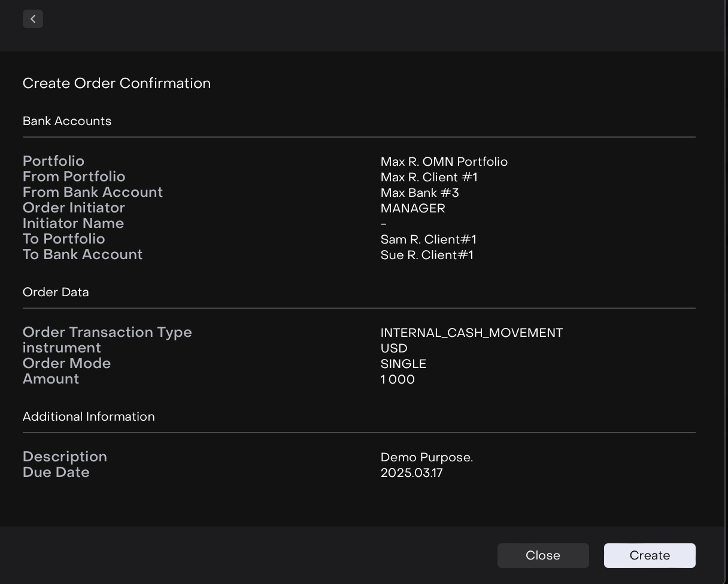Click the USD instrument value
Viewport: 728px width, 584px height.
(x=394, y=348)
